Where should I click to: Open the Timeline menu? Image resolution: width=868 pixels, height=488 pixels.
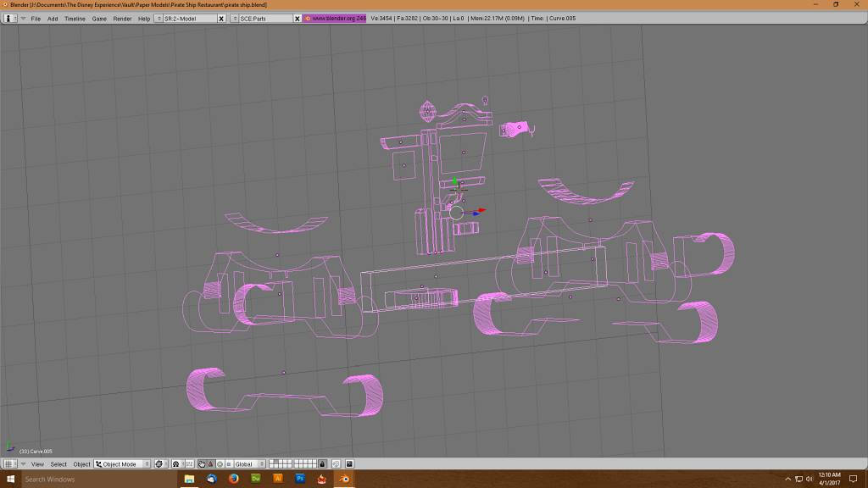click(x=75, y=19)
